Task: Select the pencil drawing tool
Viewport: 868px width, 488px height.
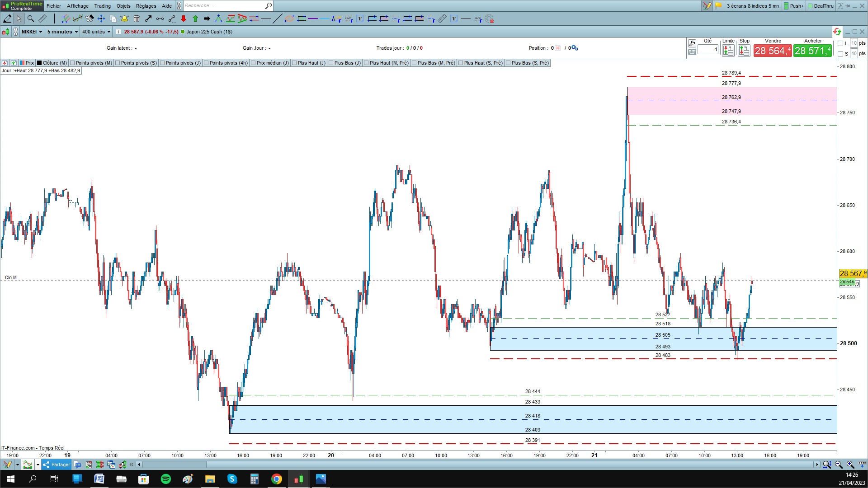Action: pos(7,19)
